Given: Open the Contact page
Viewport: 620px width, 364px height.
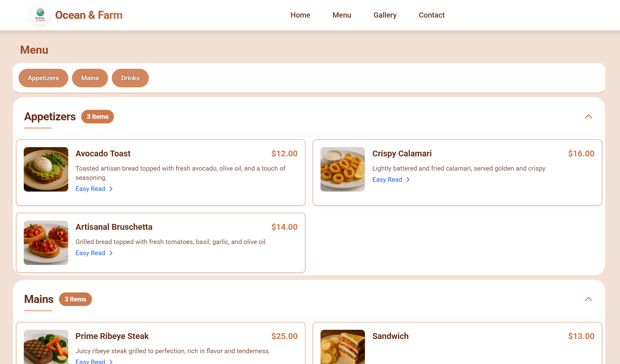Looking at the screenshot, I should (431, 15).
